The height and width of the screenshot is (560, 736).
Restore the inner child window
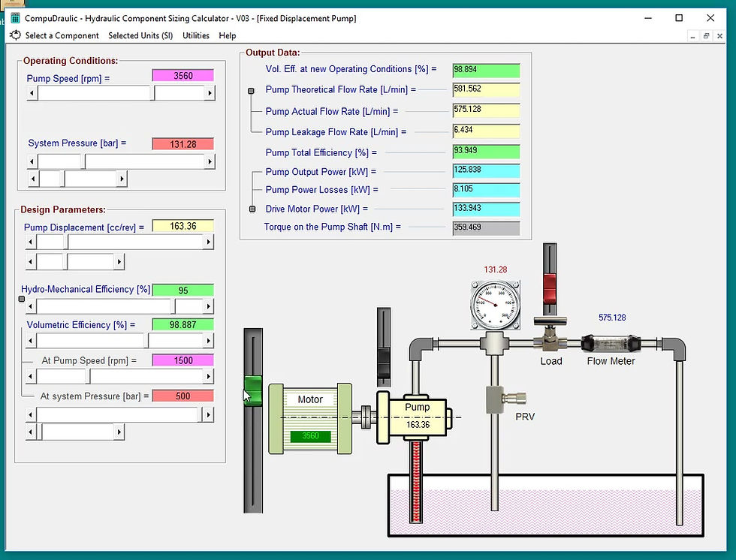click(706, 35)
